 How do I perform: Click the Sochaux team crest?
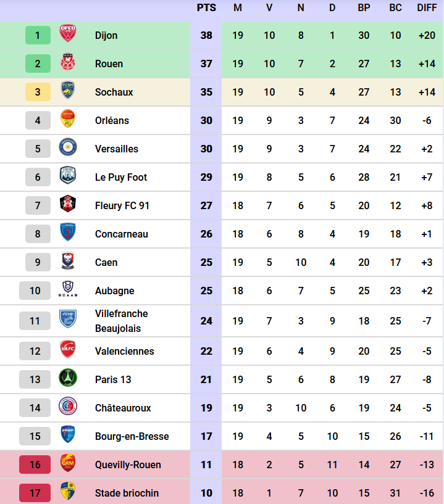tap(67, 91)
